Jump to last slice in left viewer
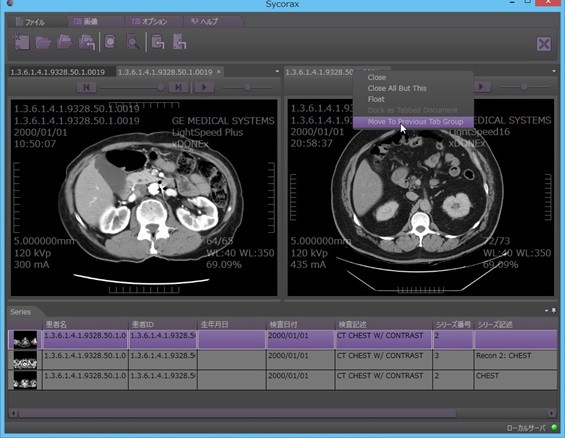The image size is (565, 438). (x=178, y=88)
